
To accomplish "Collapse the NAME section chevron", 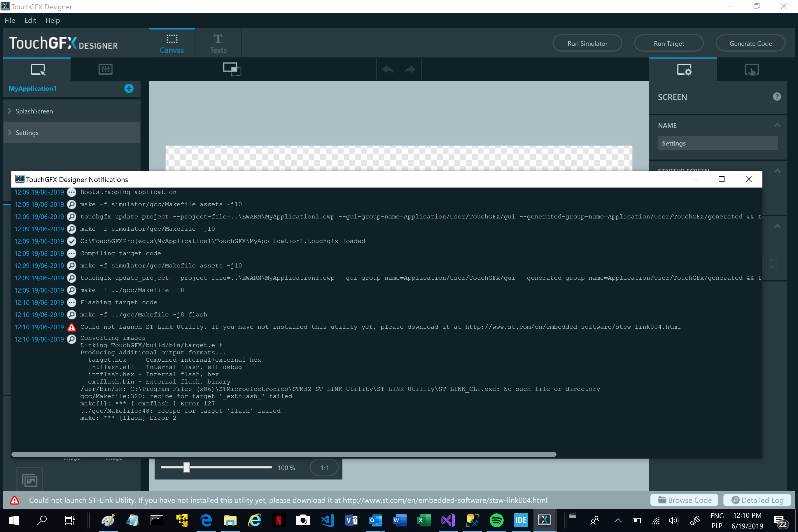I will [777, 125].
